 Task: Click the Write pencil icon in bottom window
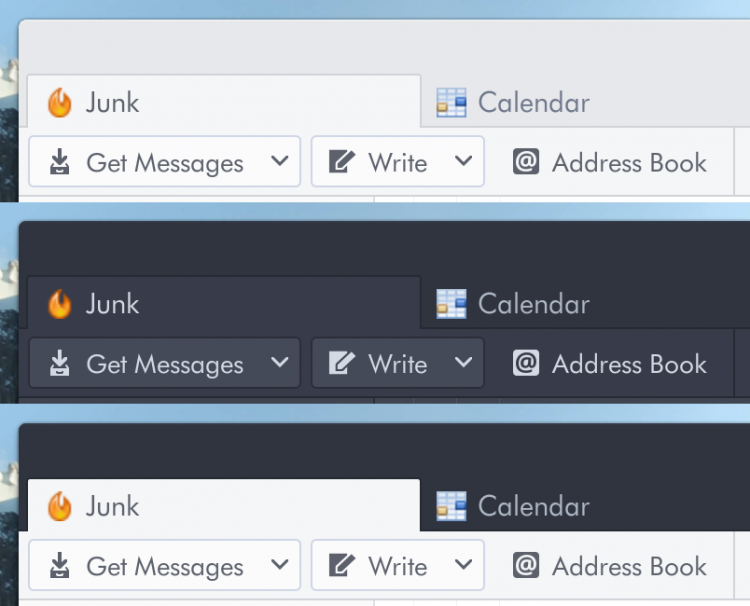click(x=342, y=565)
